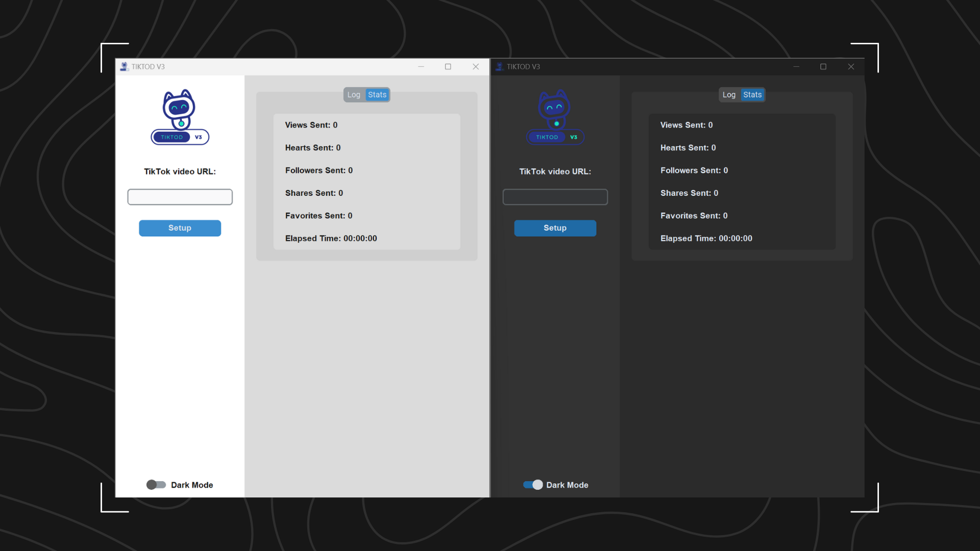The image size is (980, 551).
Task: Click Elapsed Time label in dark window
Action: coord(706,238)
